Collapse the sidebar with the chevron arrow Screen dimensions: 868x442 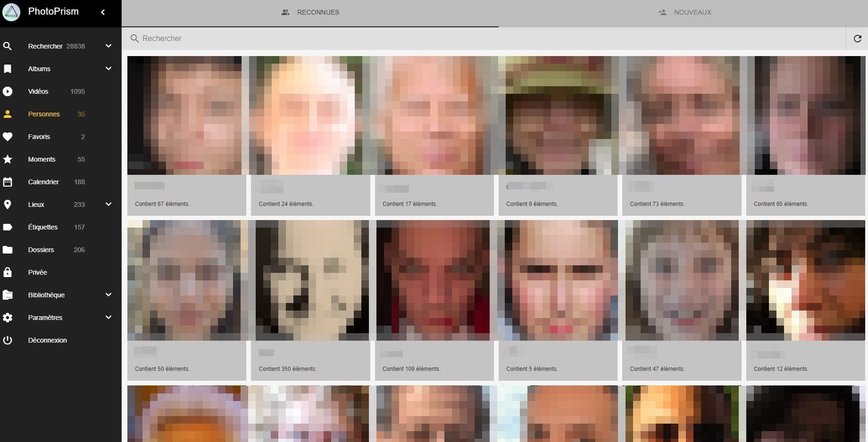103,12
